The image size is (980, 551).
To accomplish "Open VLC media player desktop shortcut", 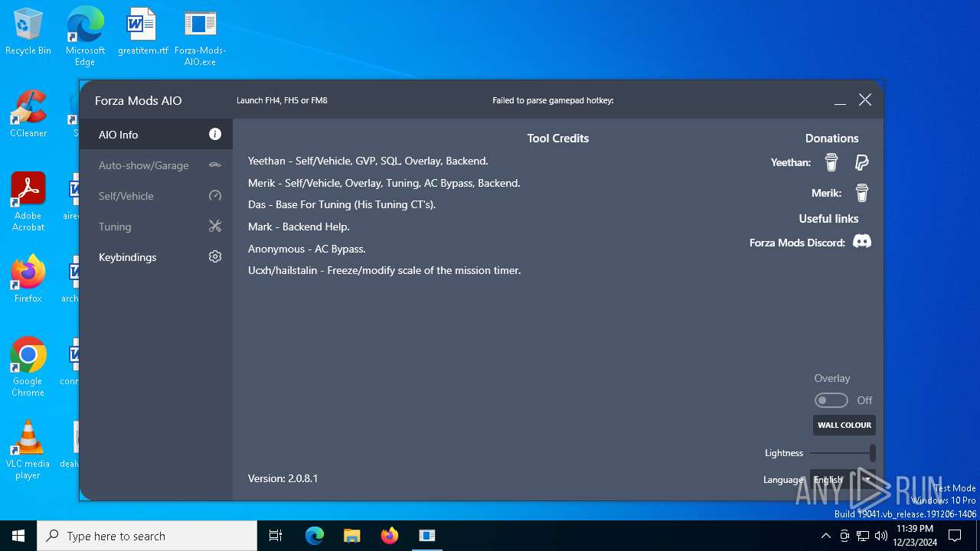I will (28, 450).
